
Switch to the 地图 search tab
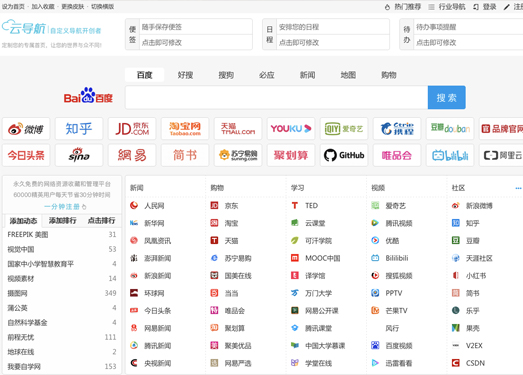pyautogui.click(x=348, y=75)
